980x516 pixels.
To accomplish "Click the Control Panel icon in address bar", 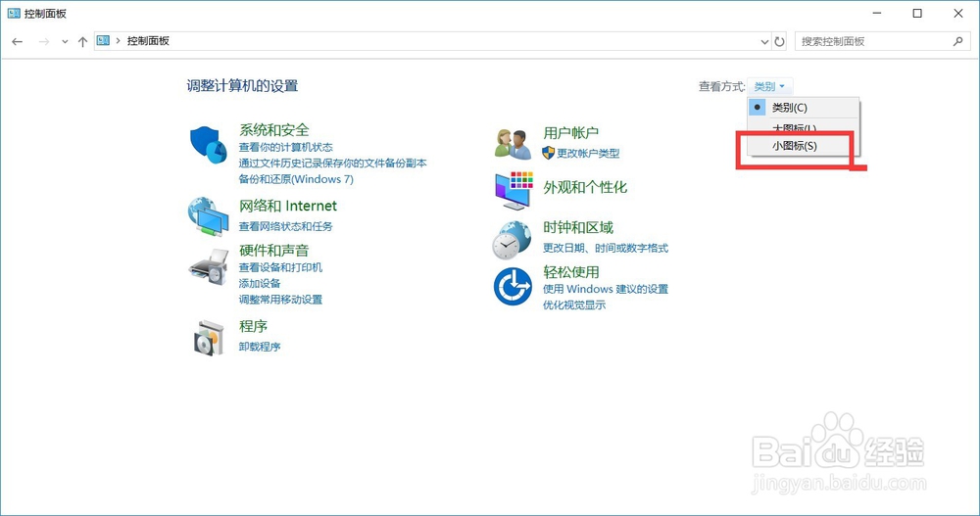I will tap(103, 40).
